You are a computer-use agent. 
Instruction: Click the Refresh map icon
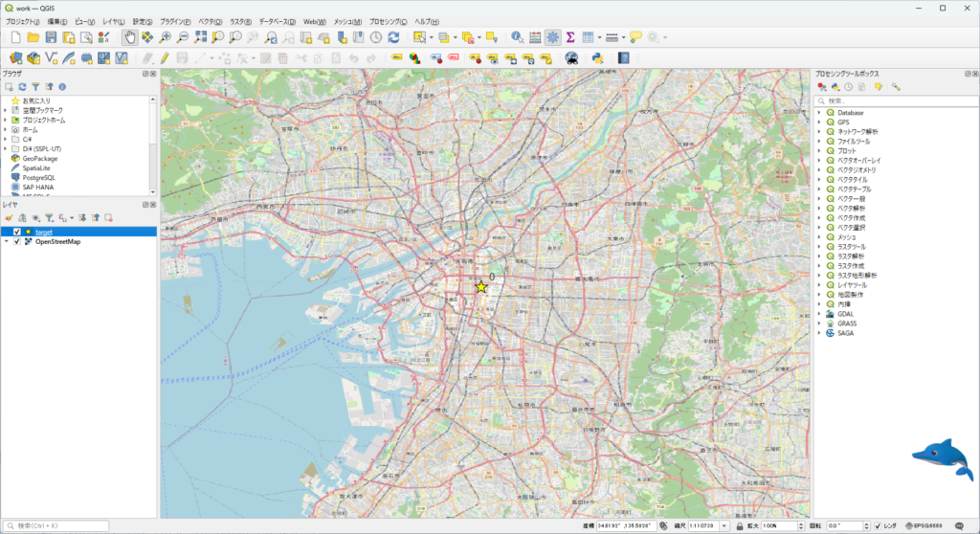tap(393, 38)
